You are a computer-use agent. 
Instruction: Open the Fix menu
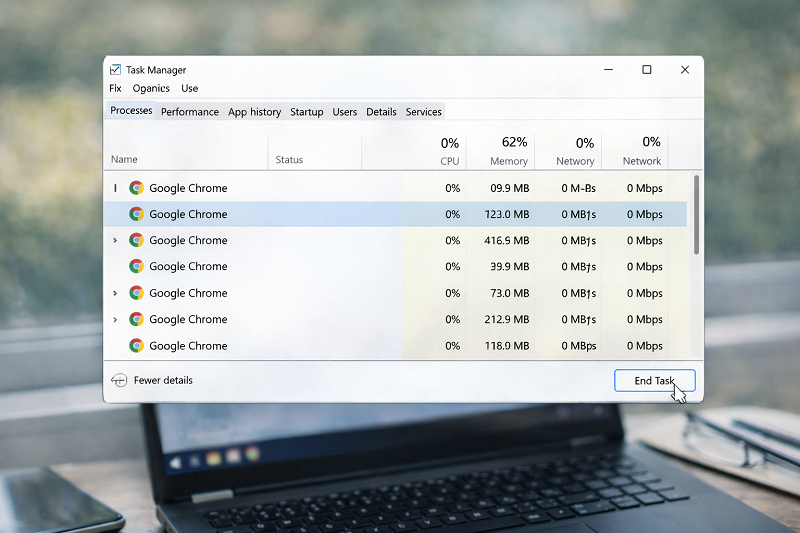coord(115,88)
